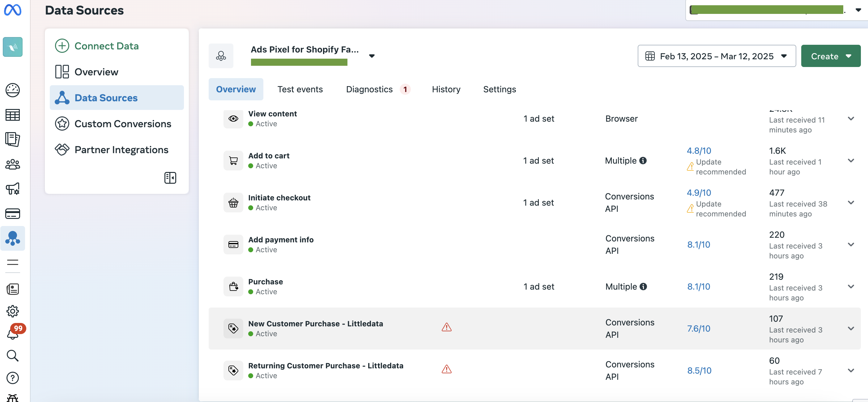868x402 pixels.
Task: Open the settings gear icon in sidebar
Action: (x=12, y=311)
